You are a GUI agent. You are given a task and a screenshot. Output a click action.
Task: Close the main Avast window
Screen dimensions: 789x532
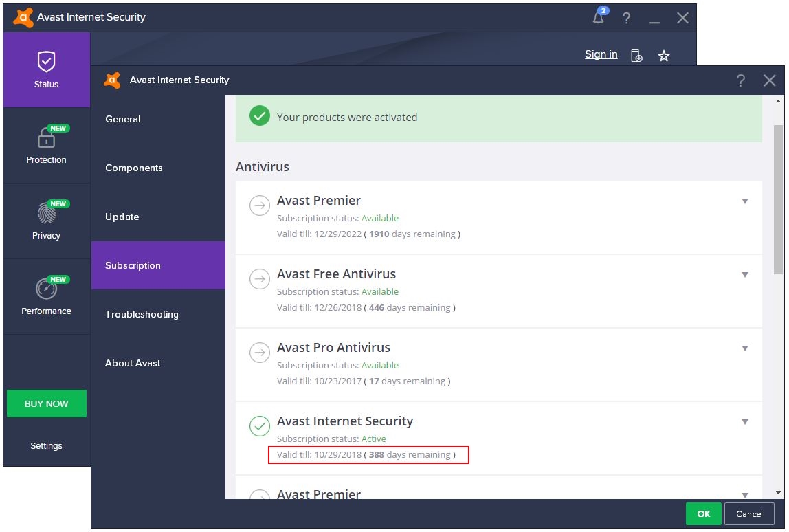coord(682,18)
